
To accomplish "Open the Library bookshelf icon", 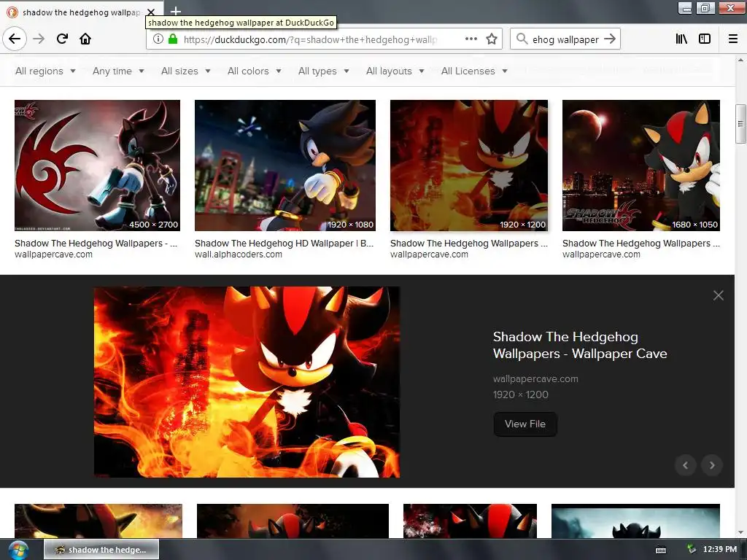I will (681, 39).
